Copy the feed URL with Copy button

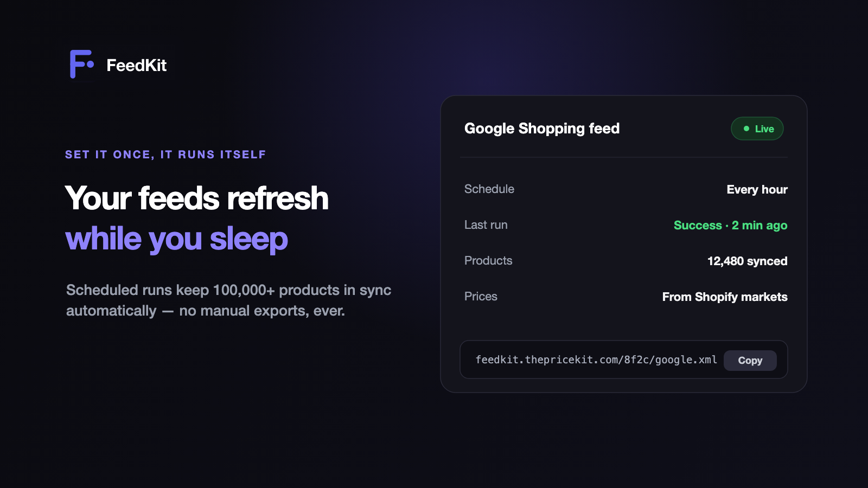(x=750, y=361)
